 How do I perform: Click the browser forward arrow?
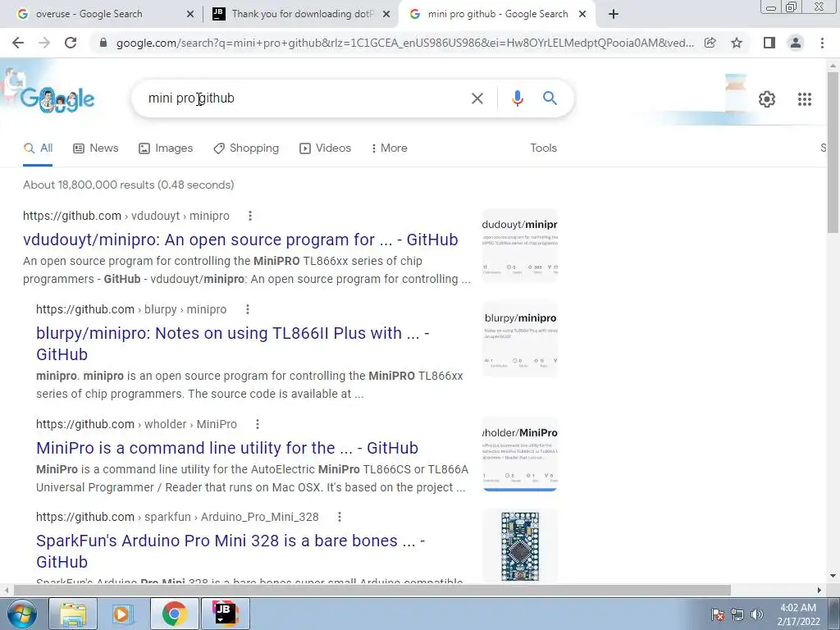coord(44,43)
